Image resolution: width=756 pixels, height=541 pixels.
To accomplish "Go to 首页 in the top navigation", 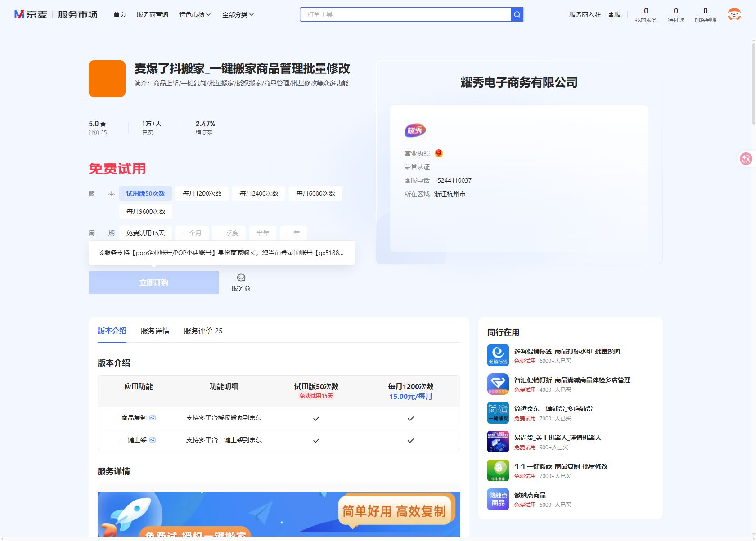I will tap(120, 14).
